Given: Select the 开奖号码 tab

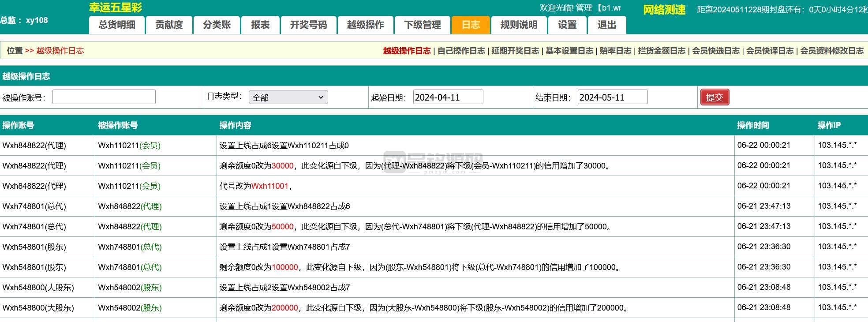Looking at the screenshot, I should click(308, 25).
